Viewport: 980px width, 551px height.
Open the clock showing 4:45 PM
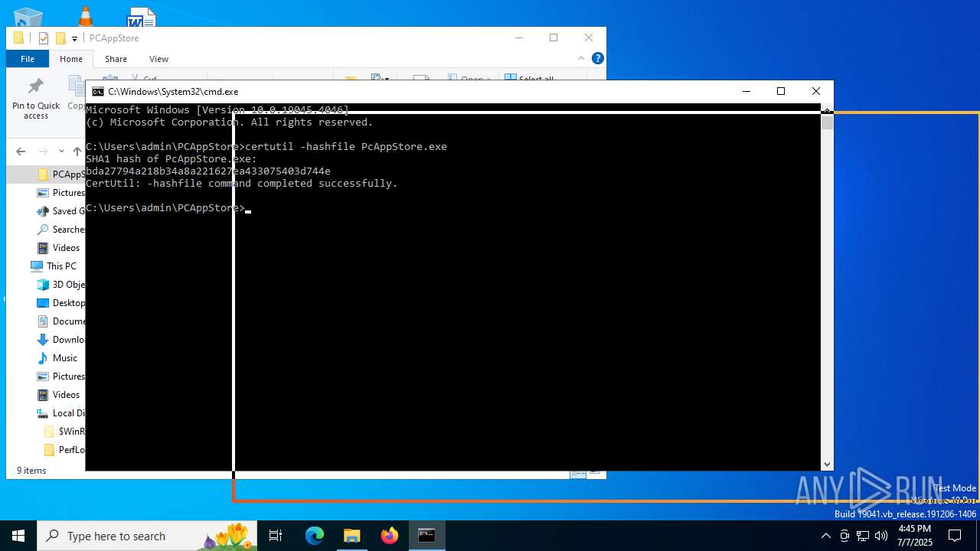[914, 536]
